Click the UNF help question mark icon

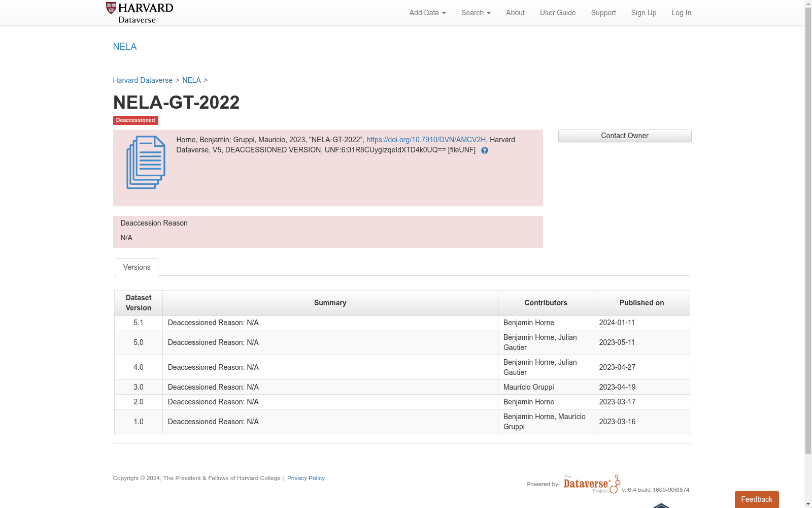point(485,150)
